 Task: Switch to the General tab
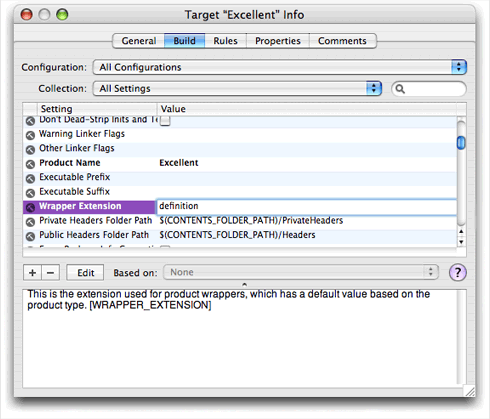[138, 41]
